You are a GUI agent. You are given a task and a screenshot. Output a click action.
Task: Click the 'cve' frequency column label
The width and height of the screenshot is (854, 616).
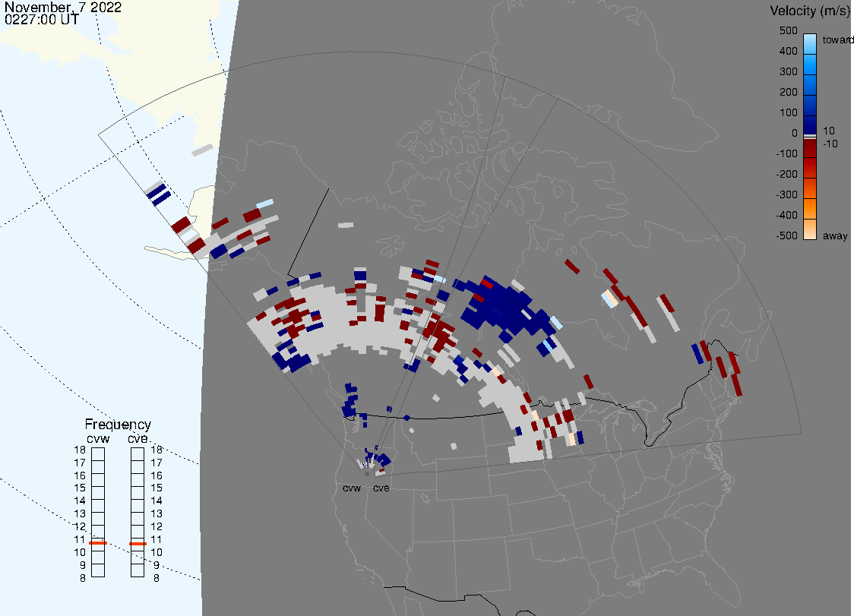[x=138, y=439]
